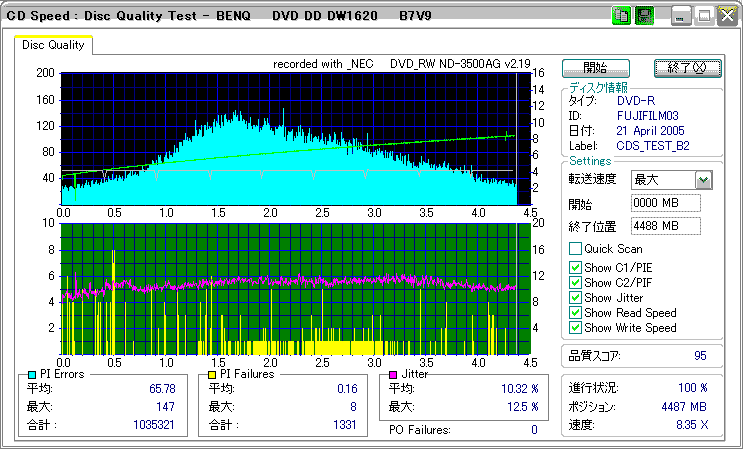Click the magenta Jitter legend square
The width and height of the screenshot is (743, 449).
pyautogui.click(x=395, y=374)
